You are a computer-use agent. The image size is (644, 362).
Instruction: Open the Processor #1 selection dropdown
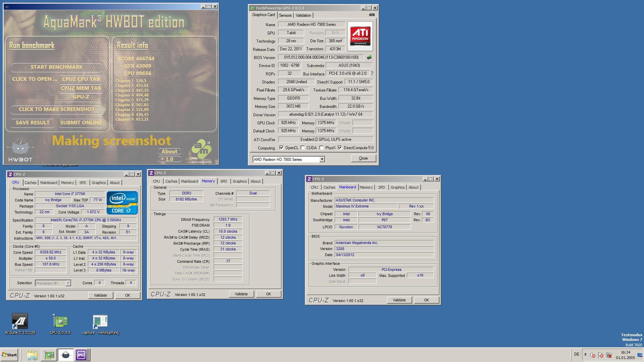point(68,283)
